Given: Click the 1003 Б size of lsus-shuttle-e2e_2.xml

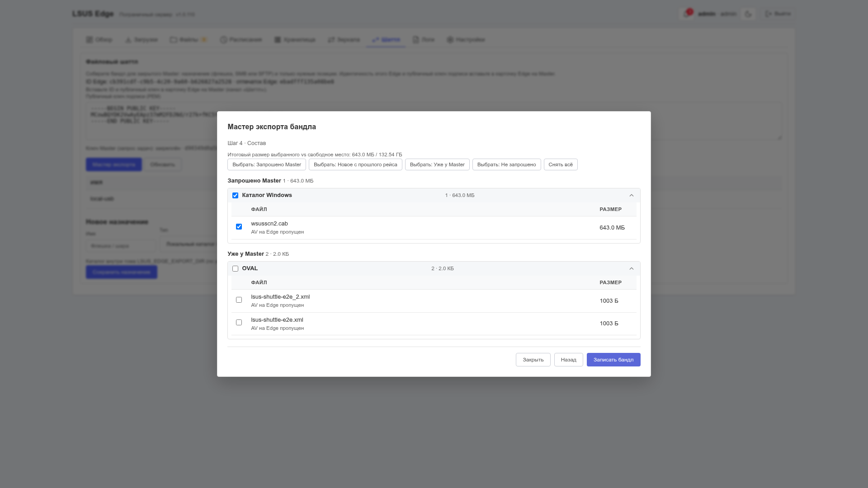Looking at the screenshot, I should [609, 301].
